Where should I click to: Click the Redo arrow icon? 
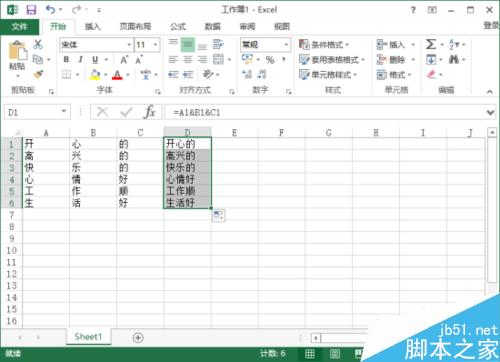[76, 9]
